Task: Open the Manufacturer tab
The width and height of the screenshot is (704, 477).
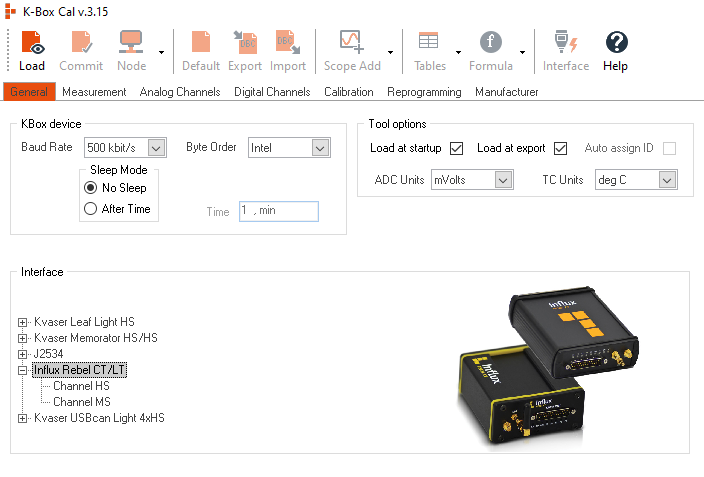Action: pyautogui.click(x=506, y=92)
